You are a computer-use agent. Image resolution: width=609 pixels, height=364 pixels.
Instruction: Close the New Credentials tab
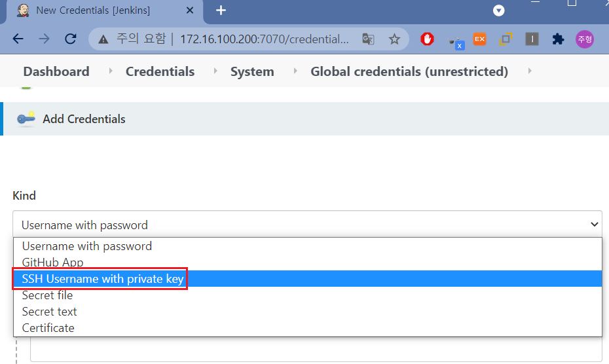point(190,10)
